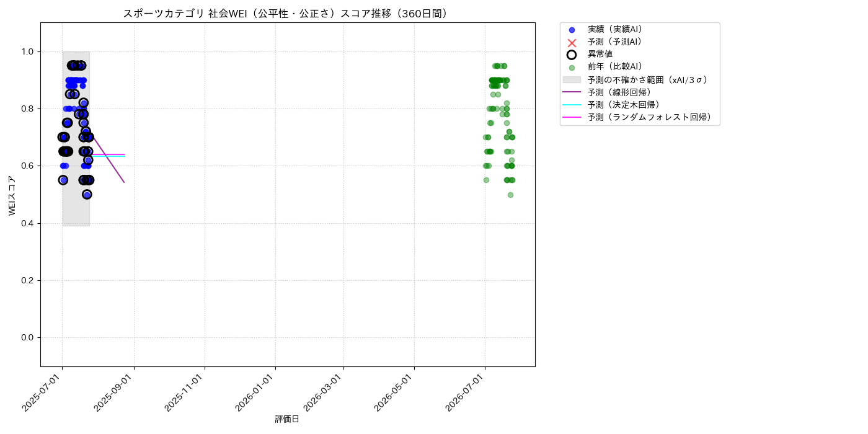
Task: Click the 2026-07-01 x-axis tick label
Action: (x=465, y=393)
